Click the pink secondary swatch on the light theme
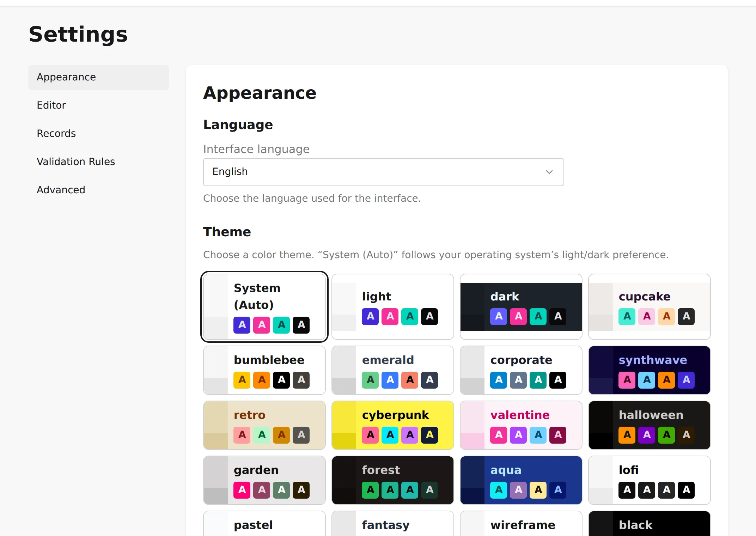The width and height of the screenshot is (756, 536). 390,316
